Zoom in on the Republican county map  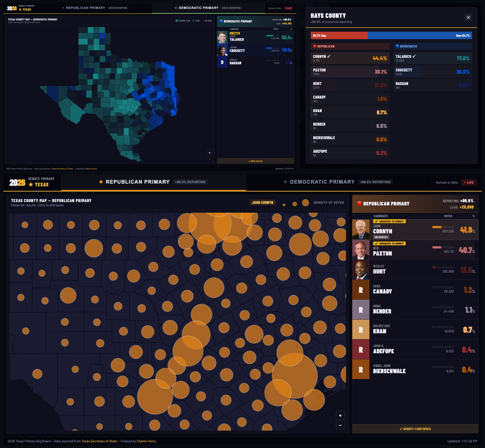click(340, 415)
